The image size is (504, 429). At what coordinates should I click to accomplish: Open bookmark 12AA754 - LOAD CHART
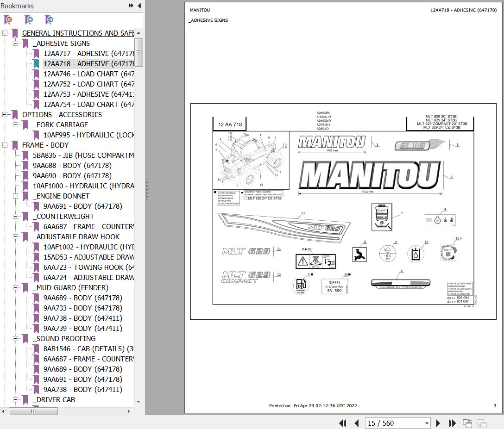88,105
